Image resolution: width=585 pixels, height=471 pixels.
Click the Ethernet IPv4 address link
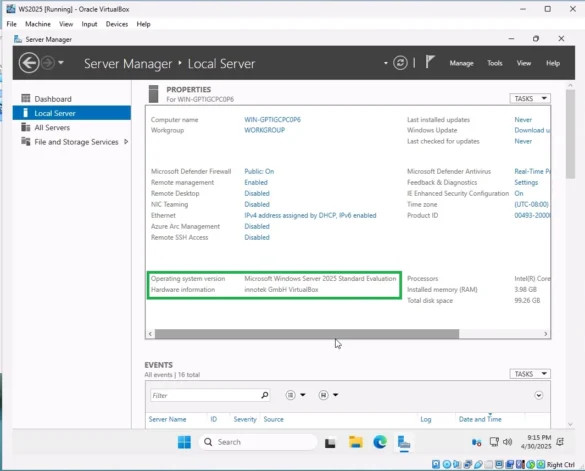310,215
